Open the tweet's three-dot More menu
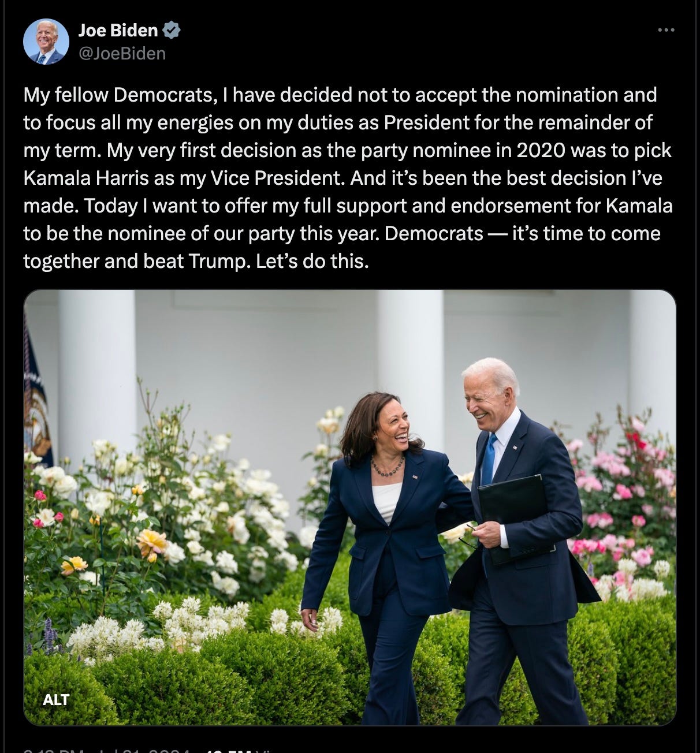 pyautogui.click(x=666, y=30)
